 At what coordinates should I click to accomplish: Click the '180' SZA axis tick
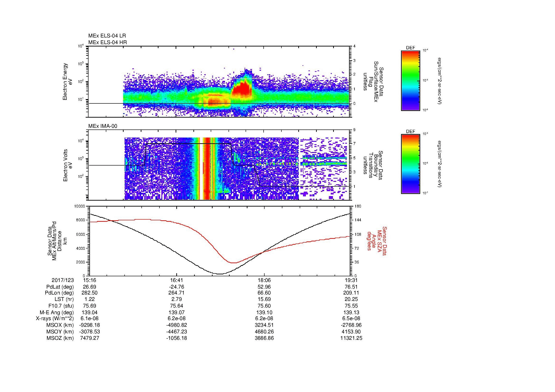pyautogui.click(x=358, y=206)
